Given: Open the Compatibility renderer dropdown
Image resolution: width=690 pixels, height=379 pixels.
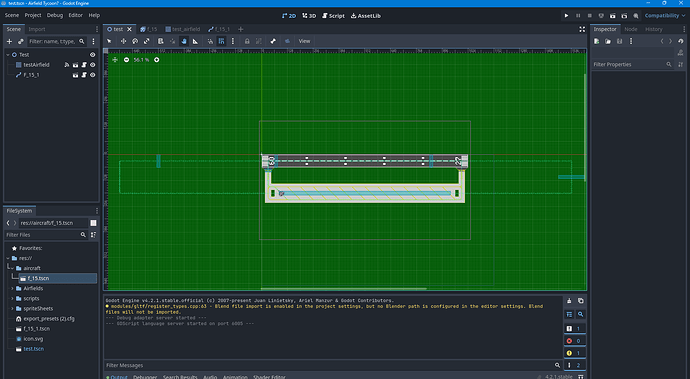Looking at the screenshot, I should tap(665, 15).
